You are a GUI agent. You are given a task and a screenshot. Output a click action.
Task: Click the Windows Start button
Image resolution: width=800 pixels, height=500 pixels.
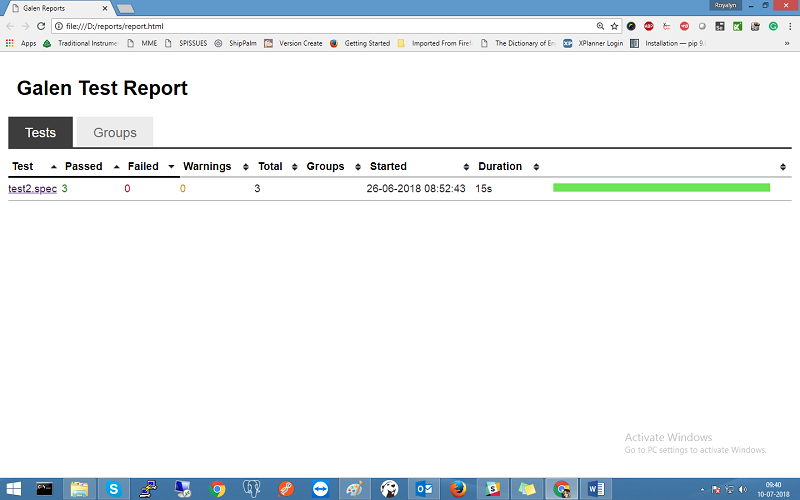click(x=13, y=489)
